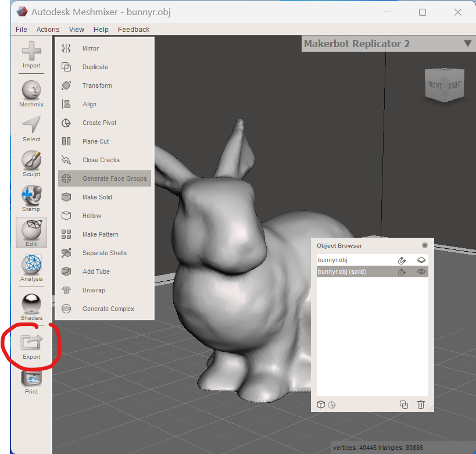The image size is (476, 454).
Task: Click the Import tool icon
Action: (31, 54)
